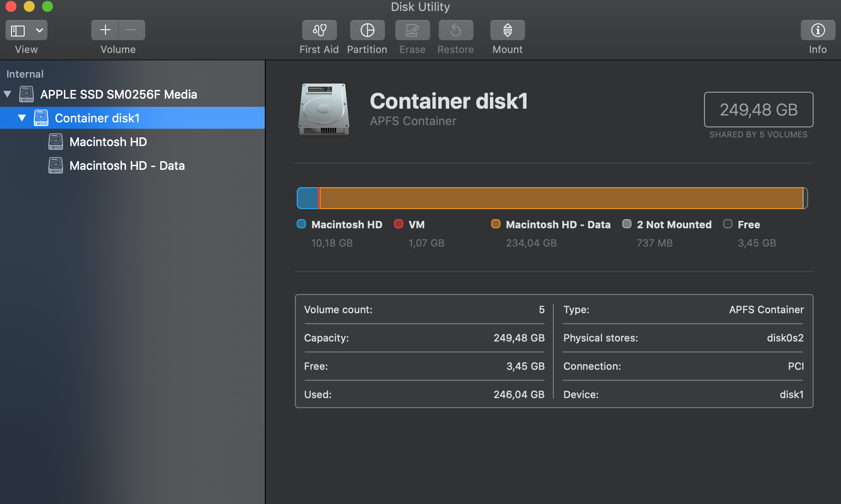The image size is (841, 504).
Task: Open the Partition tool
Action: [x=367, y=30]
